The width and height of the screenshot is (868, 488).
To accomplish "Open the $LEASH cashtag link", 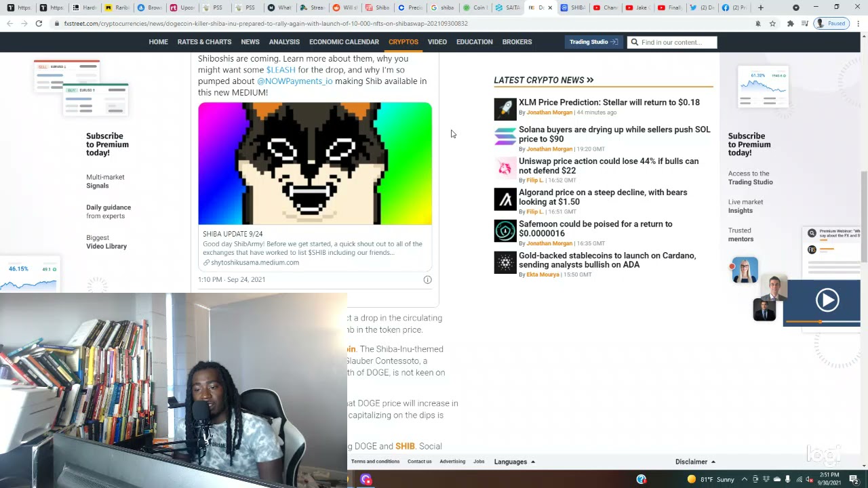I will (x=281, y=70).
